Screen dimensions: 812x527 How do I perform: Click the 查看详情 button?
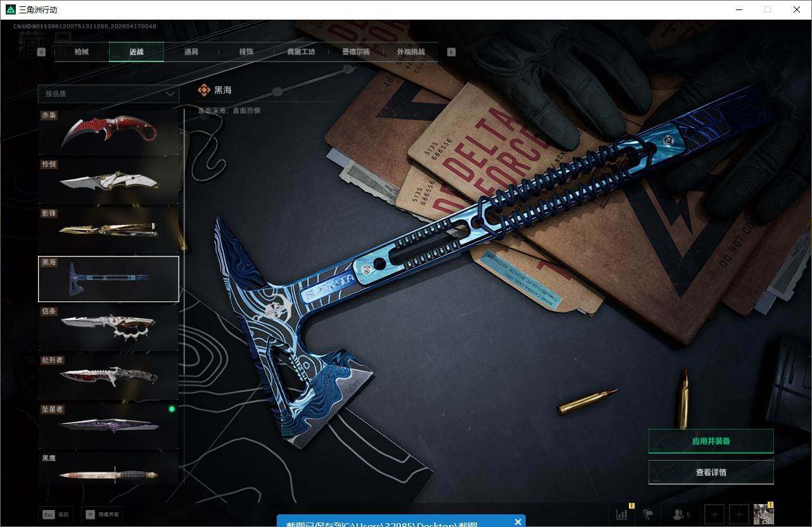[x=711, y=472]
